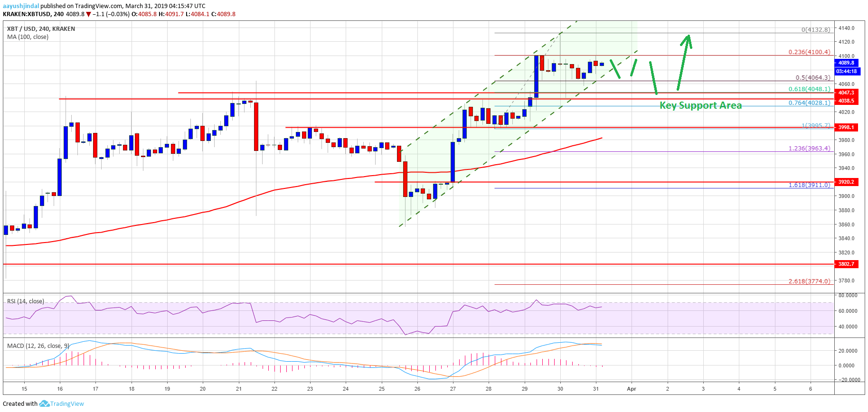Click date 27 on the time axis
Image resolution: width=868 pixels, height=412 pixels.
(x=453, y=389)
